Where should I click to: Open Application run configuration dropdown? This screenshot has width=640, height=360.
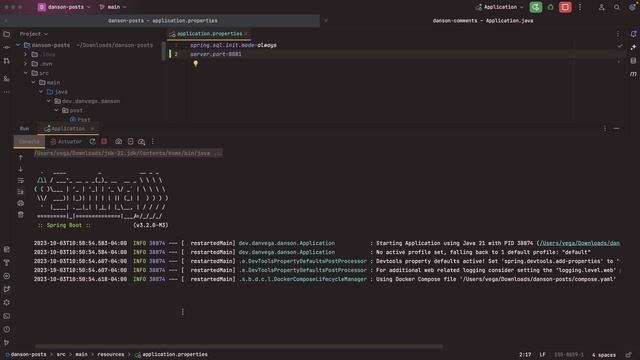(499, 7)
